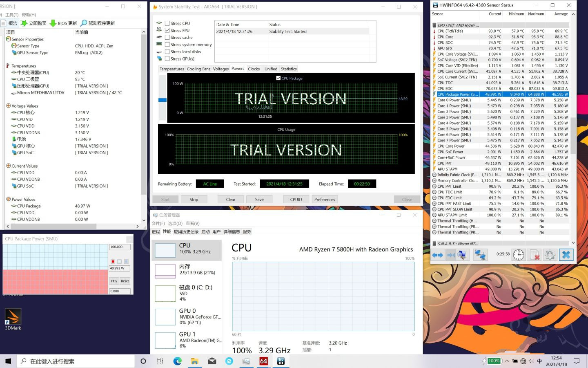Viewport: 588px width, 368px height.
Task: Click blue graph scale slider handle
Action: [163, 100]
